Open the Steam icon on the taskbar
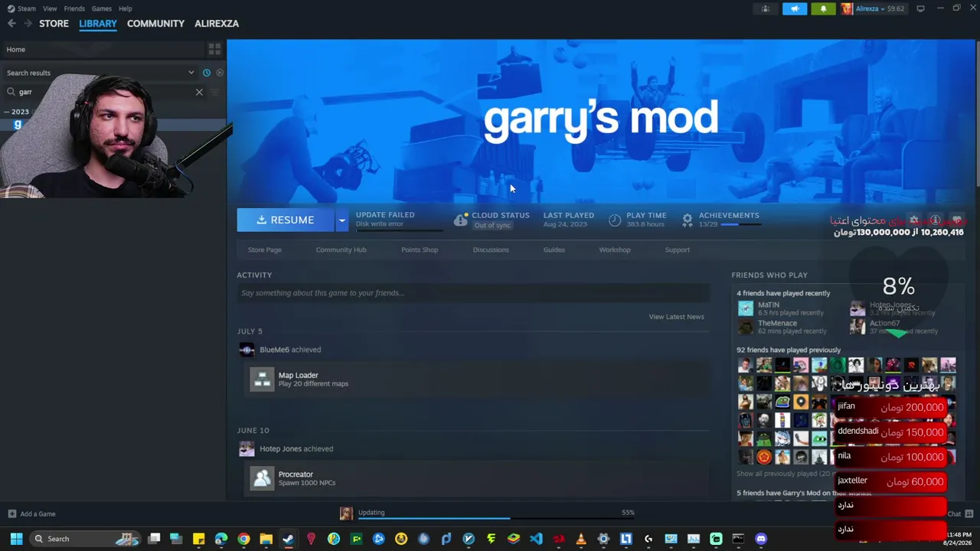 pos(288,539)
